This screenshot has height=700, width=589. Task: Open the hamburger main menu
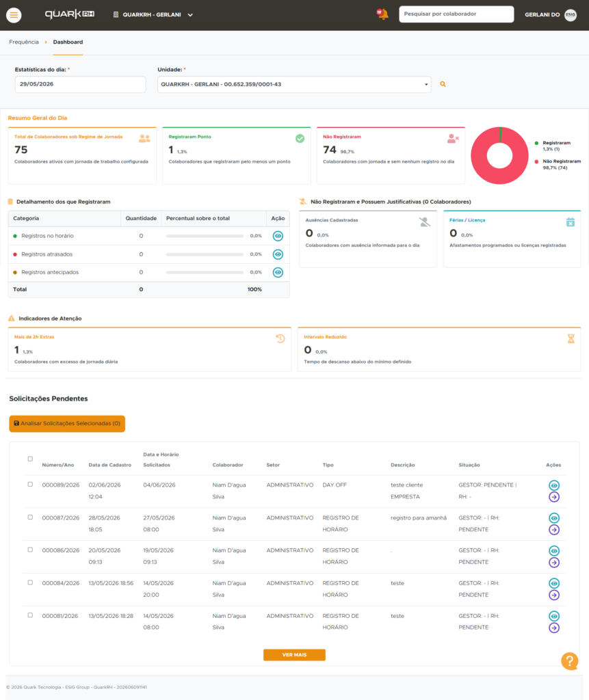click(14, 15)
